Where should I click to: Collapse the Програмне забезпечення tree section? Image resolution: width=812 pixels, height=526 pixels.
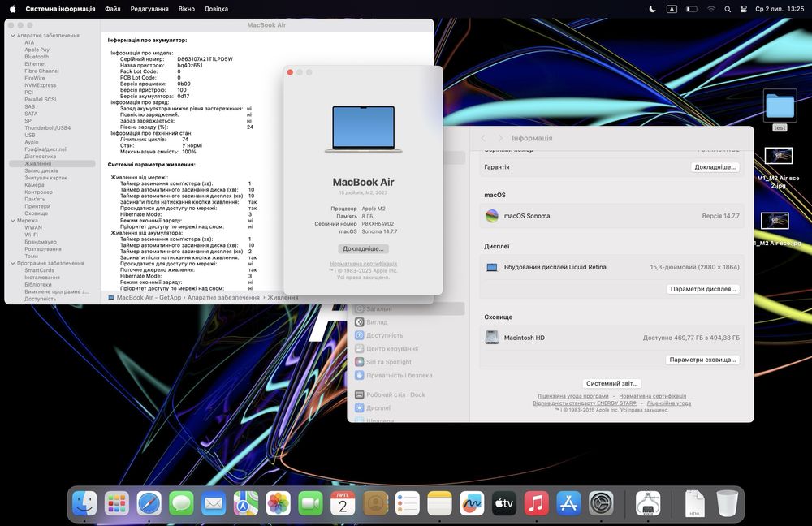point(13,263)
